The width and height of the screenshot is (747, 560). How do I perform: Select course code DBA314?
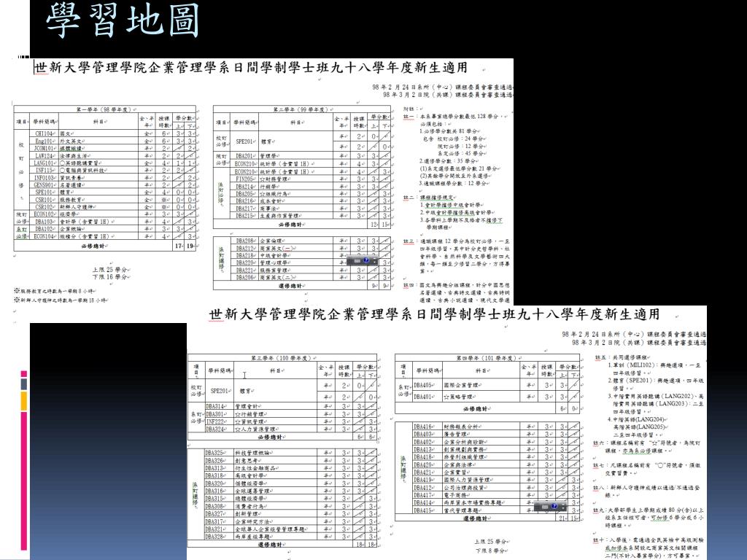(215, 406)
